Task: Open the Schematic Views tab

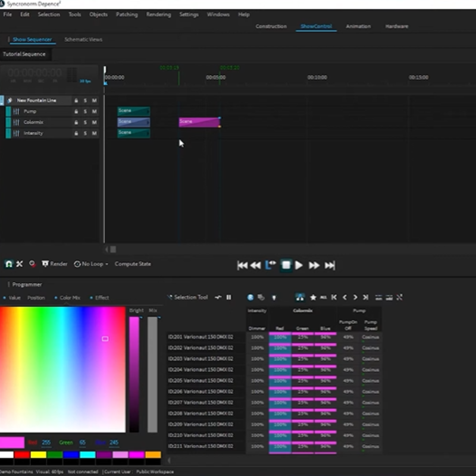Action: tap(83, 39)
